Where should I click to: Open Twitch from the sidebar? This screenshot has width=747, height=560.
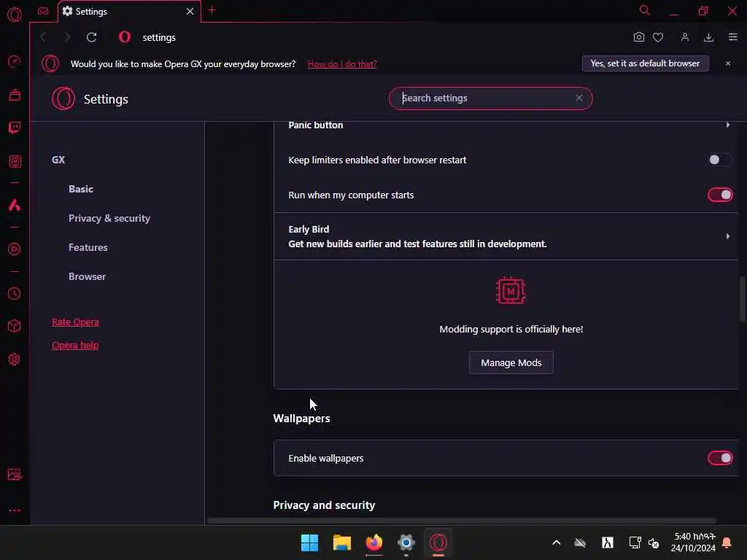[x=15, y=127]
